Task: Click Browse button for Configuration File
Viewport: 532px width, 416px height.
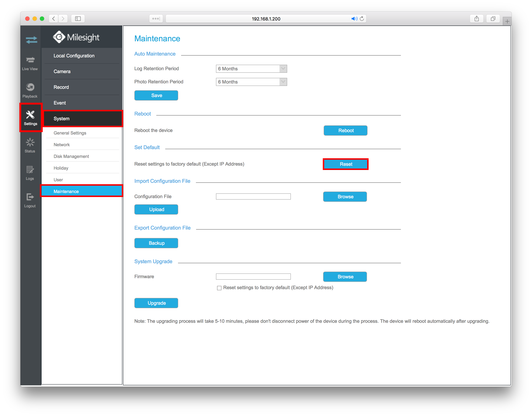Action: pyautogui.click(x=345, y=197)
